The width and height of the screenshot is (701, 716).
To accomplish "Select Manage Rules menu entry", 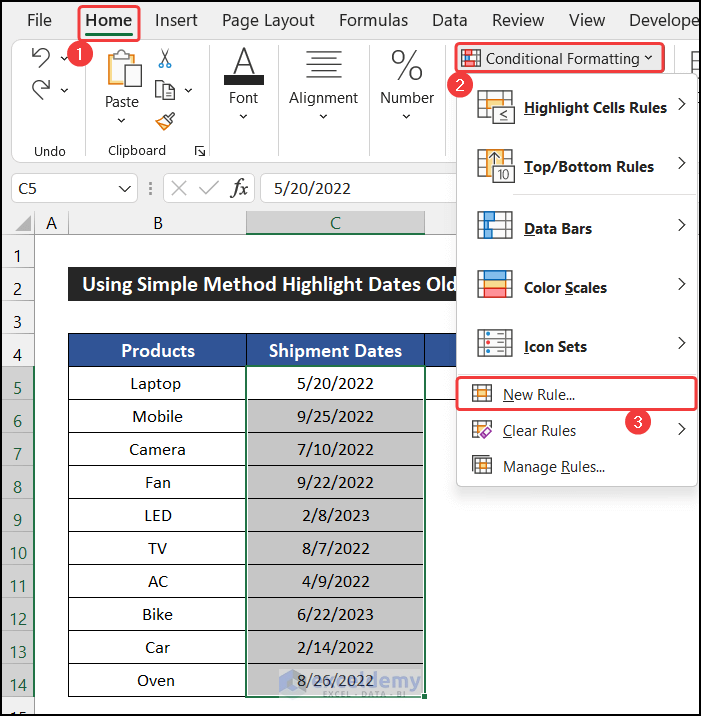I will [x=553, y=466].
